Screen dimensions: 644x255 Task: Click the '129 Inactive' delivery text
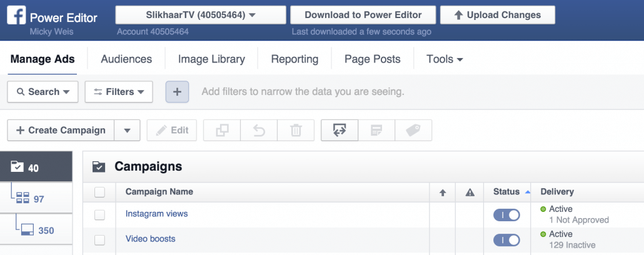[x=572, y=245]
